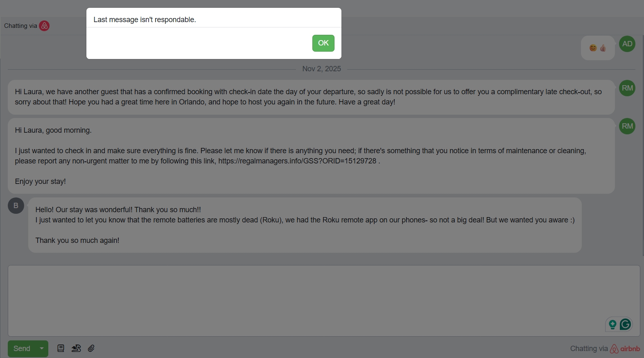Click the green lightbulb suggestion icon
Screen dimensions: 644x358
612,324
